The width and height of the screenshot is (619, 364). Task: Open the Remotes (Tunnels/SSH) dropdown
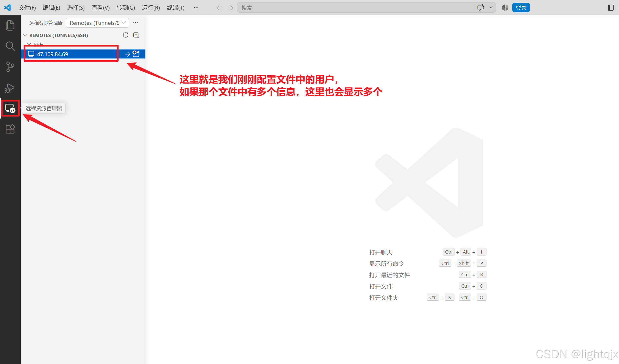tap(98, 23)
